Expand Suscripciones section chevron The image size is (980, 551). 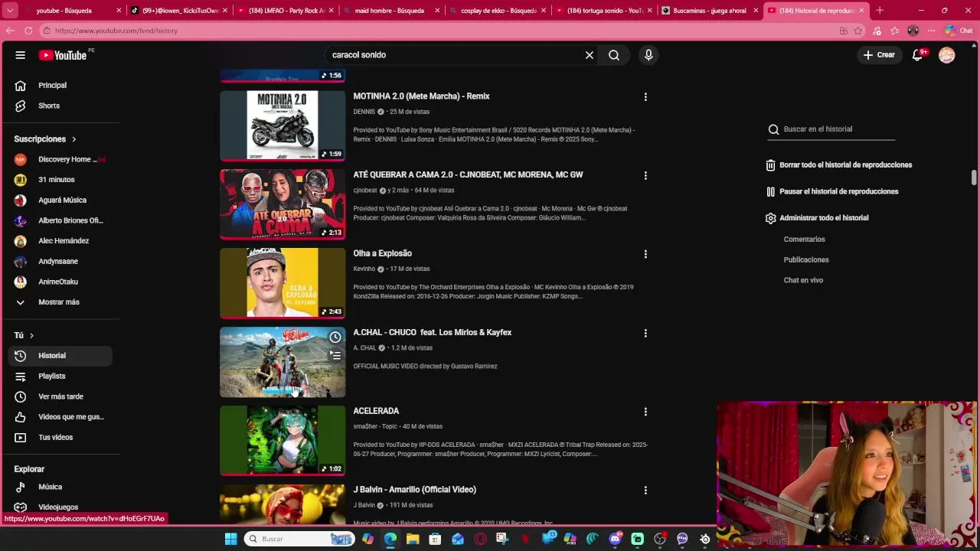pos(74,139)
